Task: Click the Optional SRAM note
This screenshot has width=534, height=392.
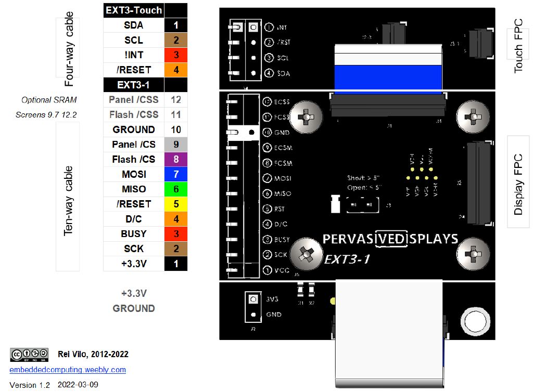Action: tap(49, 100)
